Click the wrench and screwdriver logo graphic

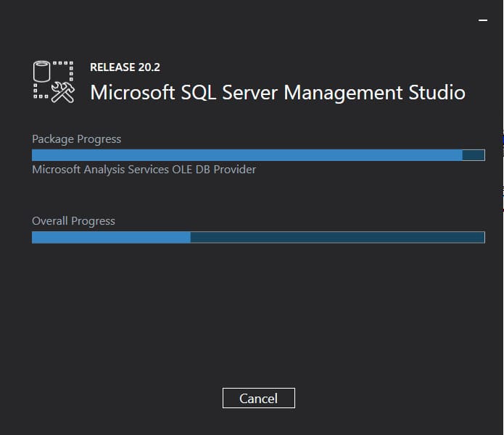coord(63,92)
